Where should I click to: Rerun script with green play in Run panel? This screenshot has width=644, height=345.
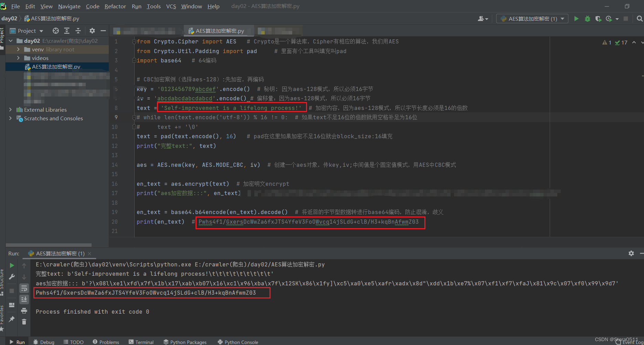[12, 265]
